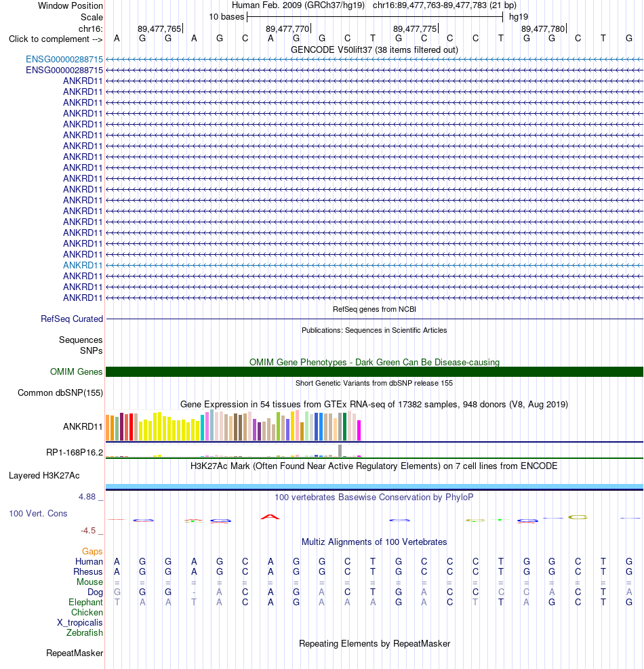The height and width of the screenshot is (669, 644).
Task: Click the hg19 label beside the scale bar
Action: [519, 17]
